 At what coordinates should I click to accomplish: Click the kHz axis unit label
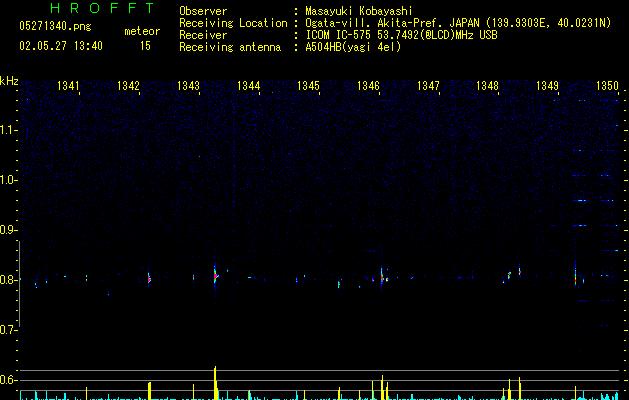point(9,81)
